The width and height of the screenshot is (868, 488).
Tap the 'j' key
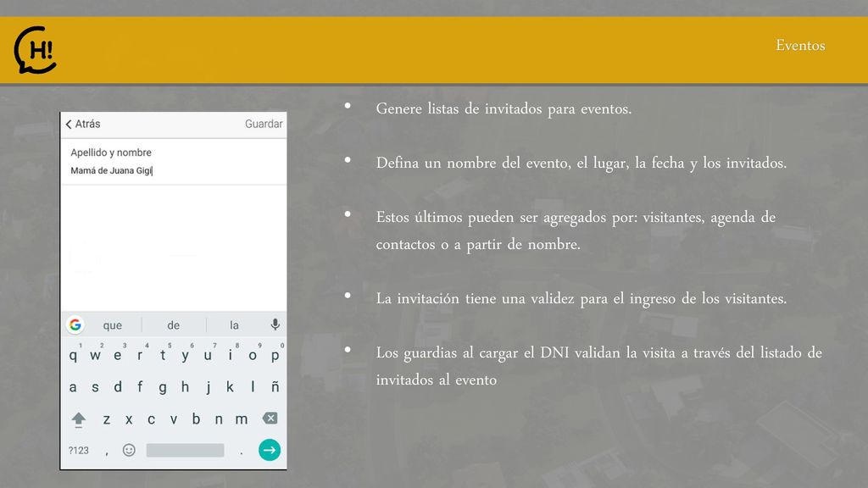click(x=208, y=387)
